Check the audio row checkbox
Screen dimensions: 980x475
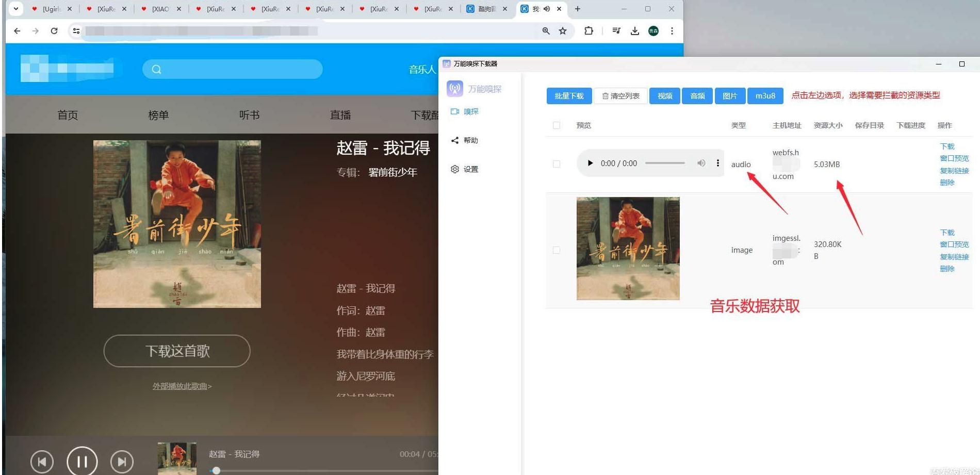pos(557,164)
